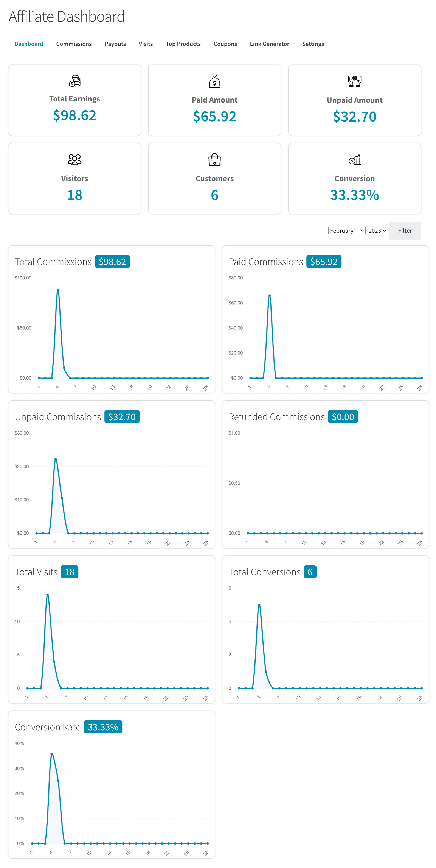Image resolution: width=436 pixels, height=868 pixels.
Task: Open the Link Generator tab
Action: pyautogui.click(x=269, y=44)
